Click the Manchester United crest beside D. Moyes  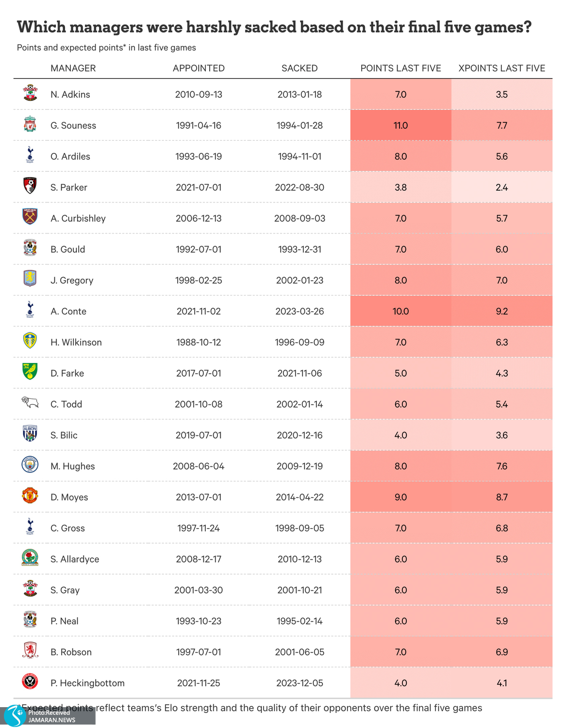coord(30,496)
